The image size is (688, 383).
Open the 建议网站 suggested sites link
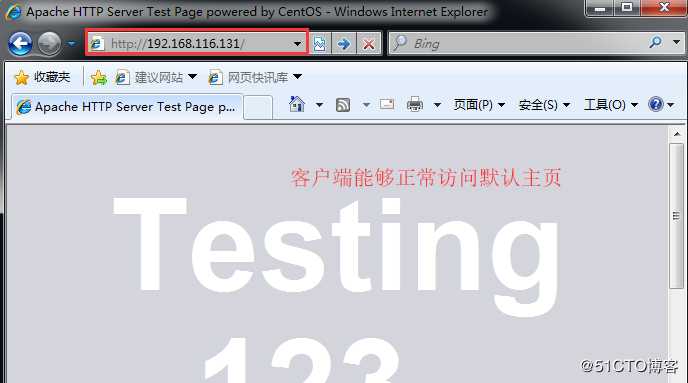[x=155, y=78]
